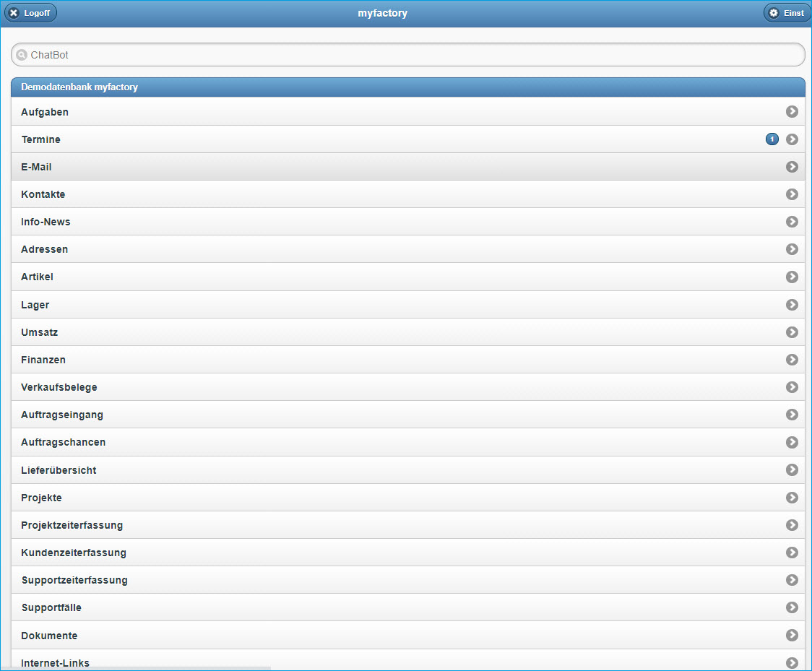The width and height of the screenshot is (812, 671).
Task: Click the arrow icon next to Info-News
Action: pos(792,222)
